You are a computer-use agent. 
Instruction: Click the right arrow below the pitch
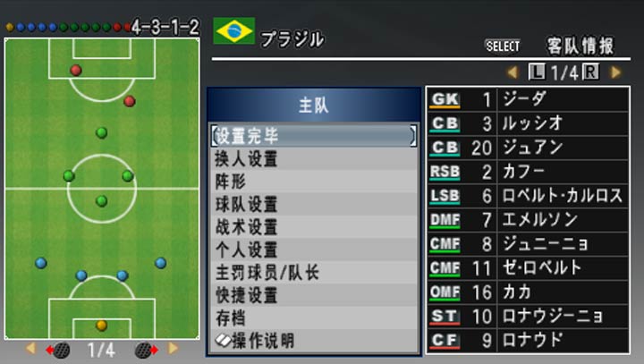coord(173,349)
